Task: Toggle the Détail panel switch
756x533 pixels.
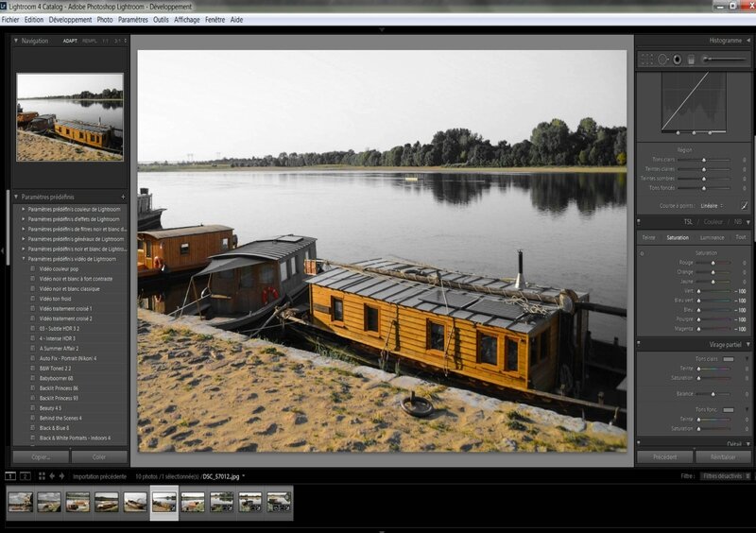Action: pyautogui.click(x=639, y=443)
